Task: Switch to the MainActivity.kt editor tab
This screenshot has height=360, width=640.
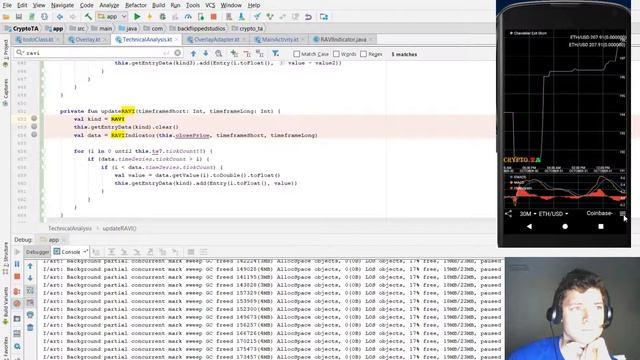Action: coord(279,40)
